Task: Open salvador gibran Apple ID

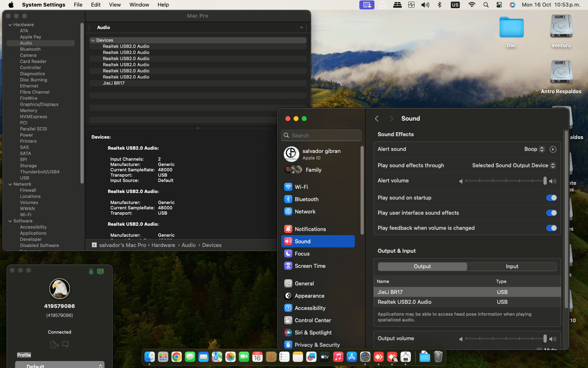Action: tap(321, 154)
